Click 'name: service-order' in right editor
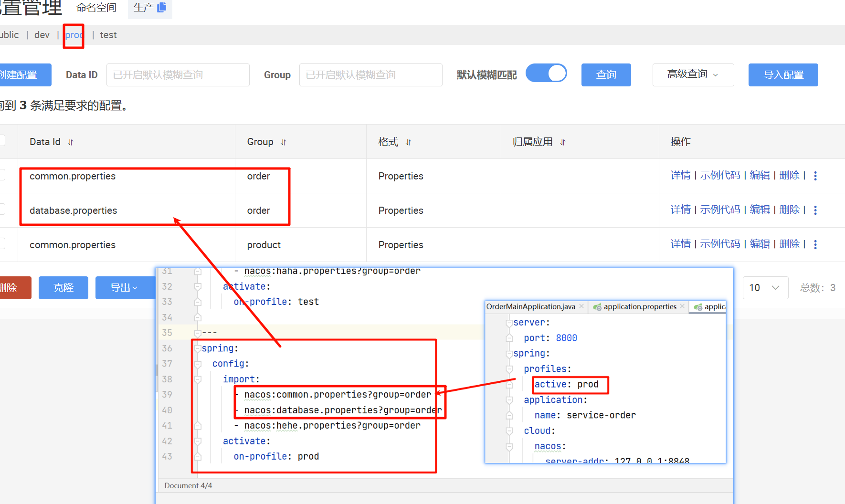 (x=585, y=415)
